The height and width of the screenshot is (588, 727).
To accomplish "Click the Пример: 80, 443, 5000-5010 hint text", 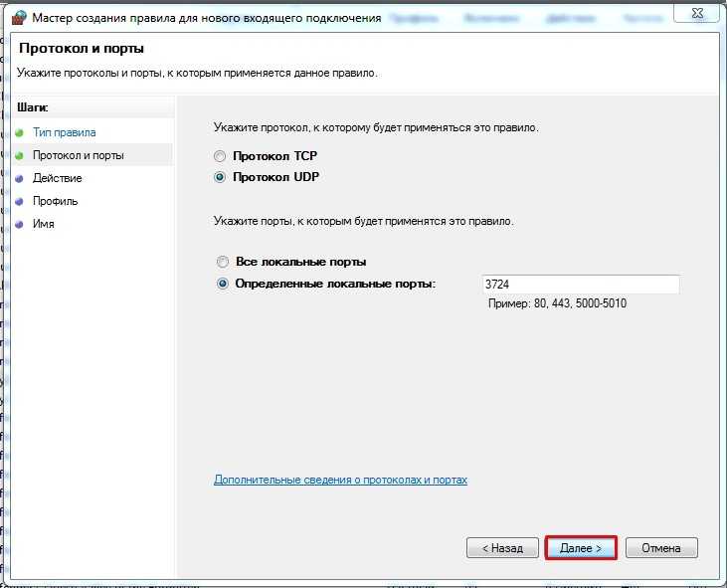I will [x=557, y=303].
